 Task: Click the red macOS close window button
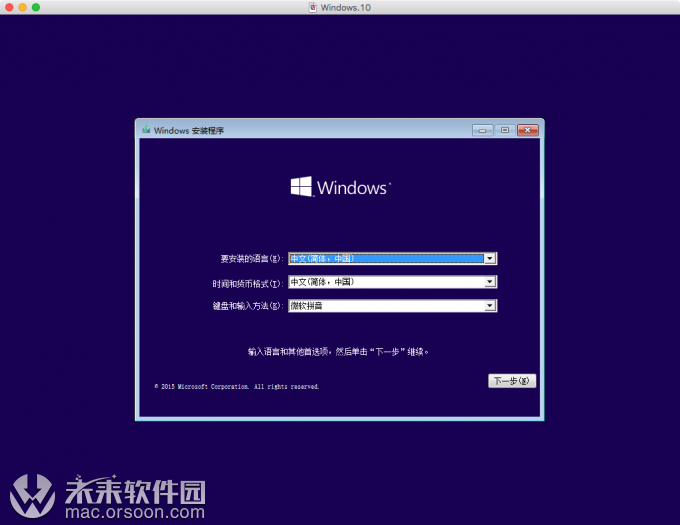pyautogui.click(x=9, y=7)
